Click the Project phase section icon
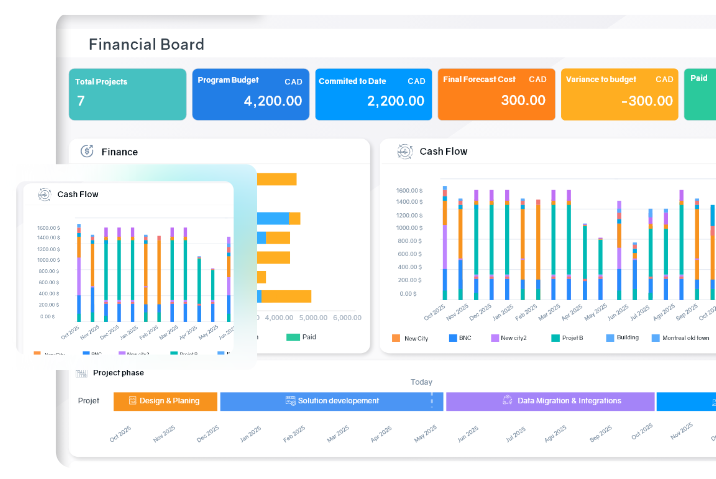The height and width of the screenshot is (479, 716). click(x=82, y=372)
